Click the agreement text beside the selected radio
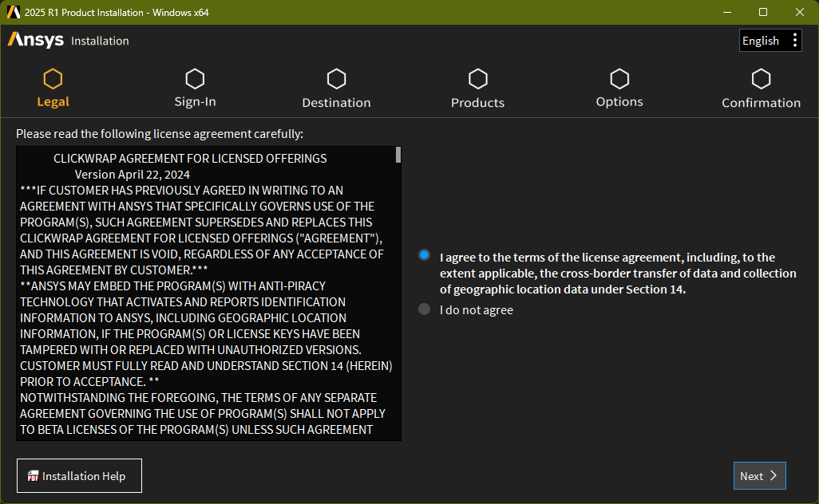This screenshot has height=504, width=819. 607,274
